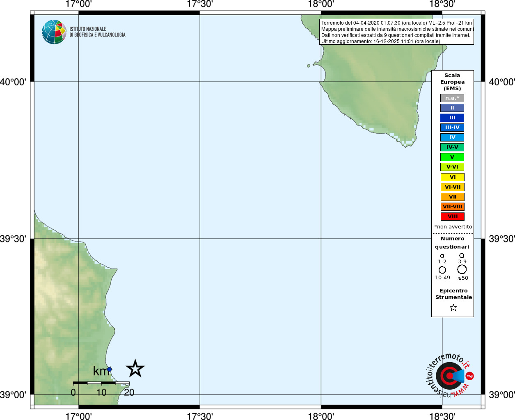The height and width of the screenshot is (420, 515).
Task: Click the orange VII legend swatch
Action: point(453,197)
